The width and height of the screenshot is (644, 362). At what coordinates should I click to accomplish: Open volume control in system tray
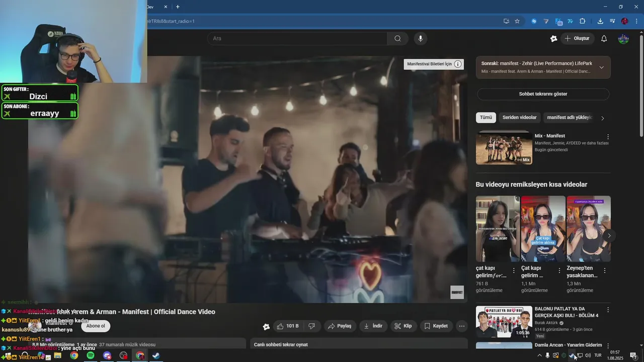(x=588, y=355)
